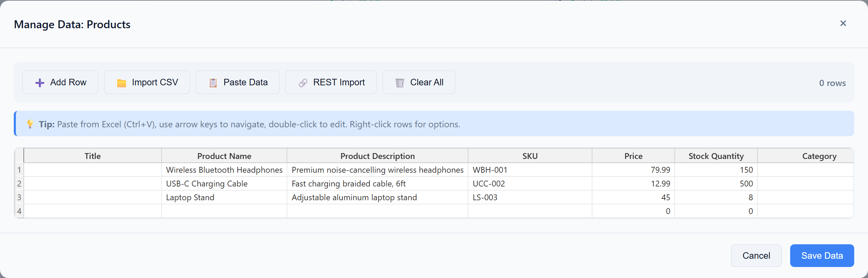Select row 4 by its row number

pyautogui.click(x=19, y=211)
